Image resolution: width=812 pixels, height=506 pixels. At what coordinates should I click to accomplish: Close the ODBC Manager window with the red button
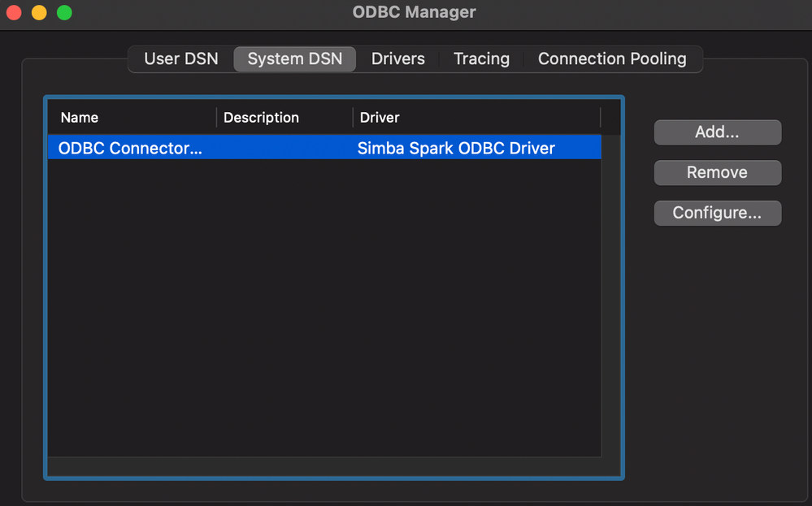[x=14, y=13]
